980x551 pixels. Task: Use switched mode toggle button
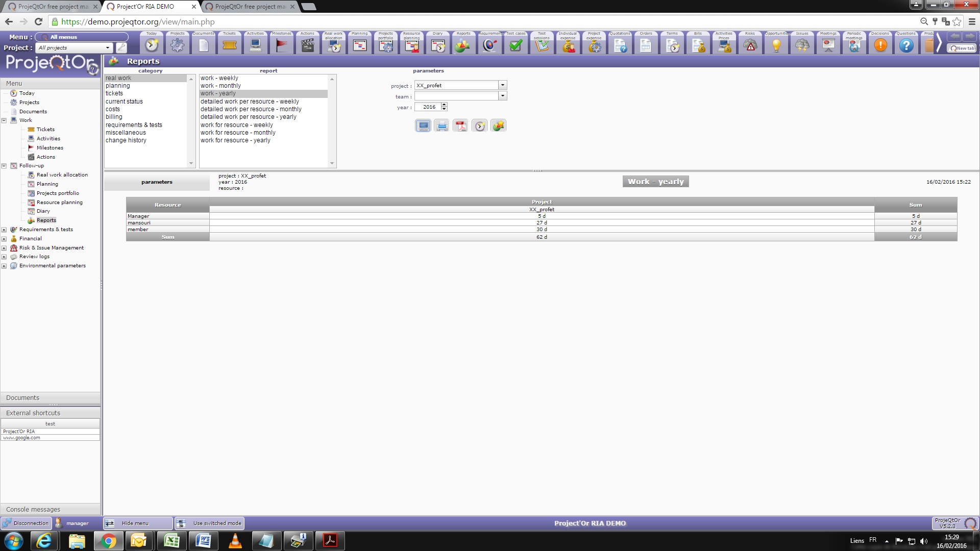(x=210, y=523)
